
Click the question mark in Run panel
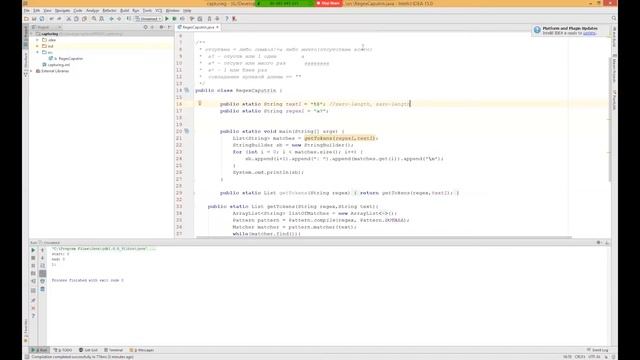tap(33, 316)
